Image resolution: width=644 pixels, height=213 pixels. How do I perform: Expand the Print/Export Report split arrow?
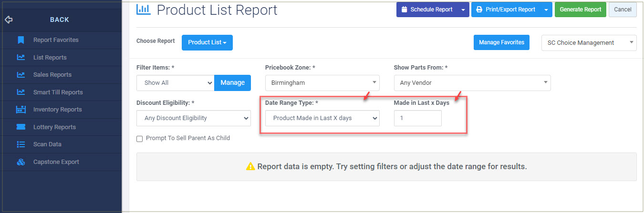[x=547, y=10]
